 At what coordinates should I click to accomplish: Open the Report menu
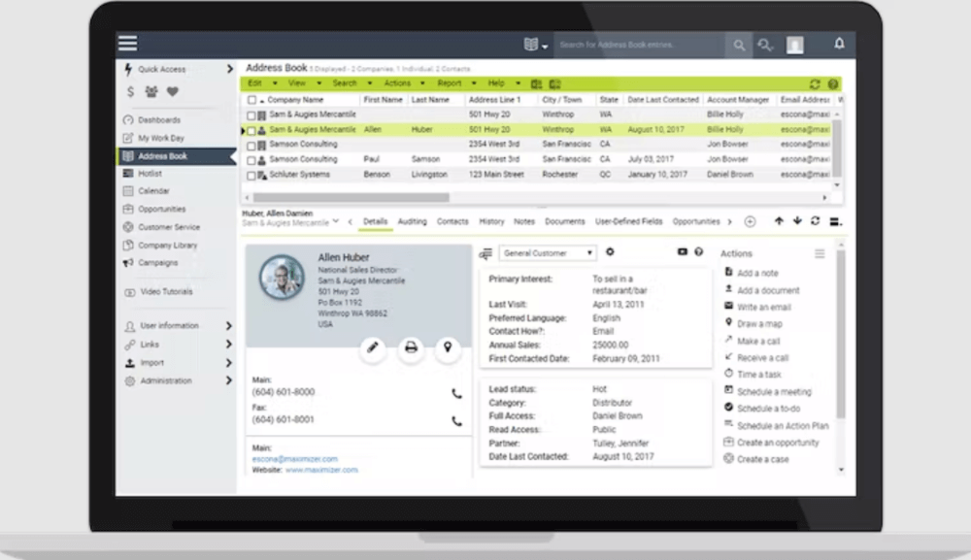coord(456,82)
